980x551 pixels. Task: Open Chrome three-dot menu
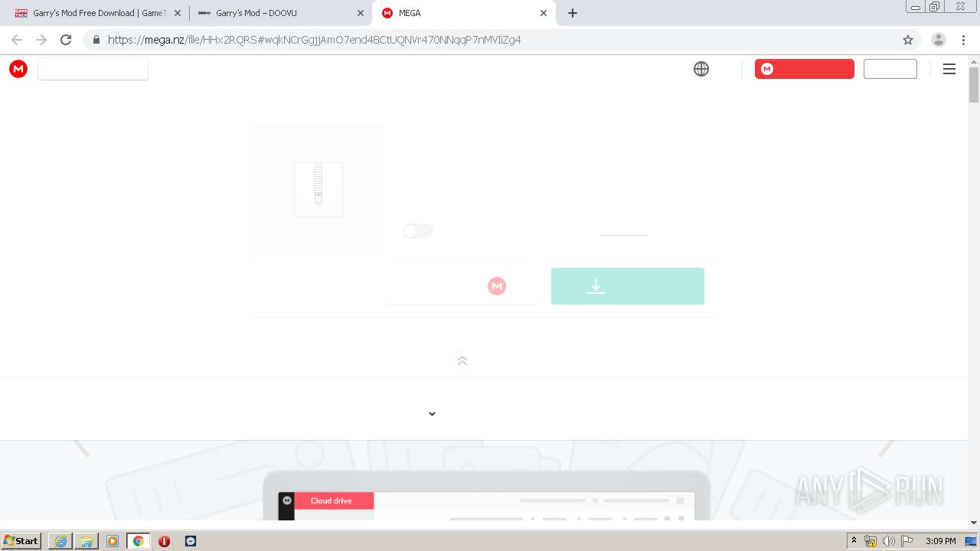(963, 40)
